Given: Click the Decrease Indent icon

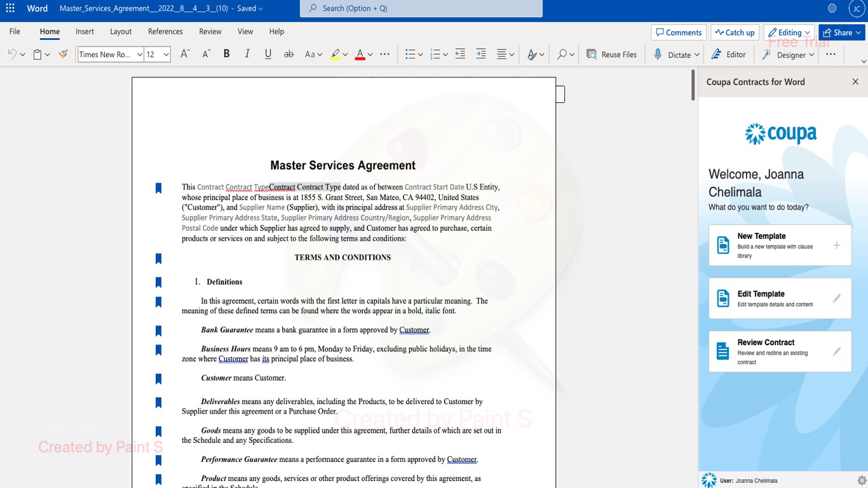Looking at the screenshot, I should [x=460, y=55].
